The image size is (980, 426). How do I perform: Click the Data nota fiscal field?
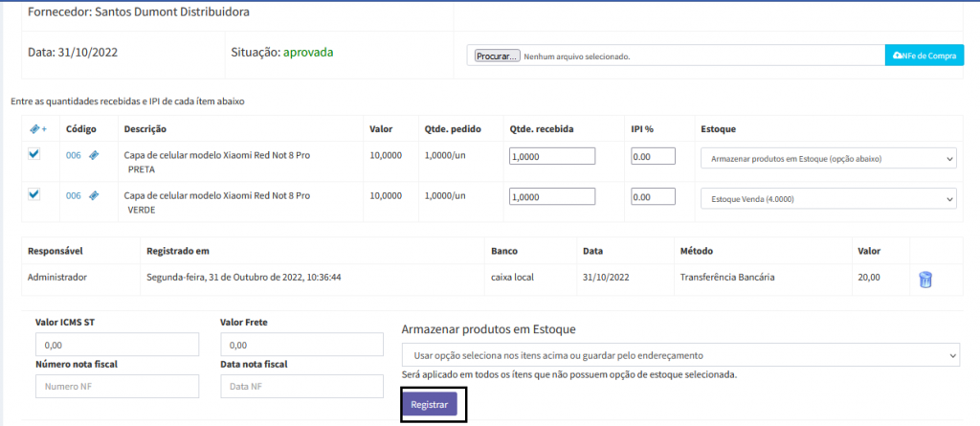click(301, 386)
